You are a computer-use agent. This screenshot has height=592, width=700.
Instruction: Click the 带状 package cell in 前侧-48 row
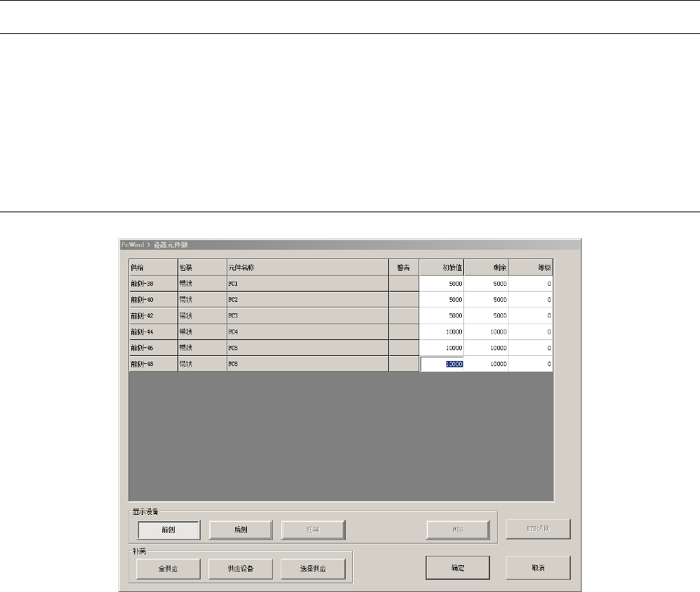[203, 364]
